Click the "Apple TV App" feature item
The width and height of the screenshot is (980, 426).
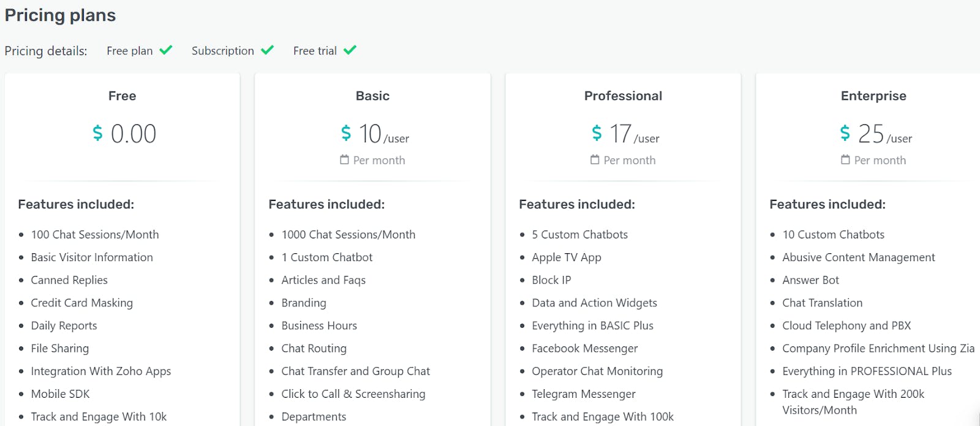point(567,257)
